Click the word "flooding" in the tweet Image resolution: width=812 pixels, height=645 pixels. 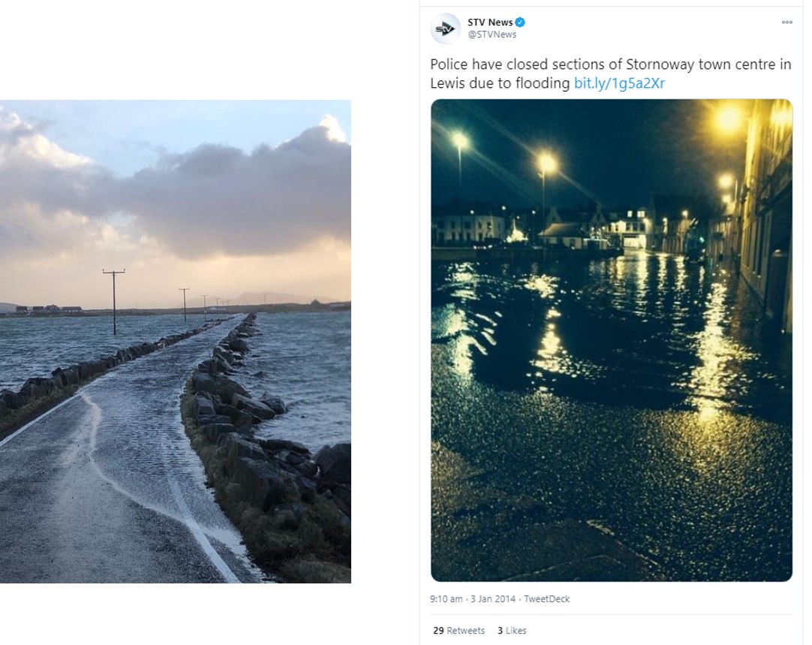(542, 83)
